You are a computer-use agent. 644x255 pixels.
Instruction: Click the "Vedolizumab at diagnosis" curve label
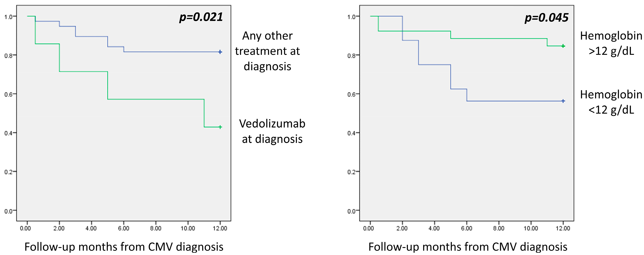(x=272, y=131)
